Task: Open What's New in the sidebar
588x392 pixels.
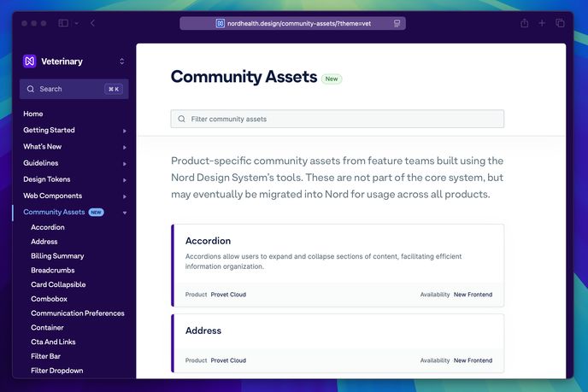Action: pyautogui.click(x=43, y=147)
